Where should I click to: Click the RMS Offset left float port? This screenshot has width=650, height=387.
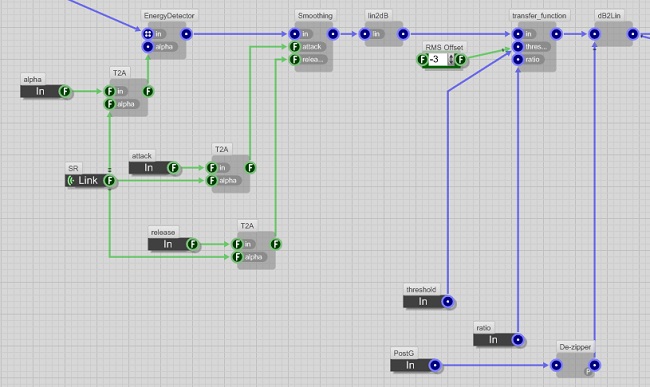(422, 60)
